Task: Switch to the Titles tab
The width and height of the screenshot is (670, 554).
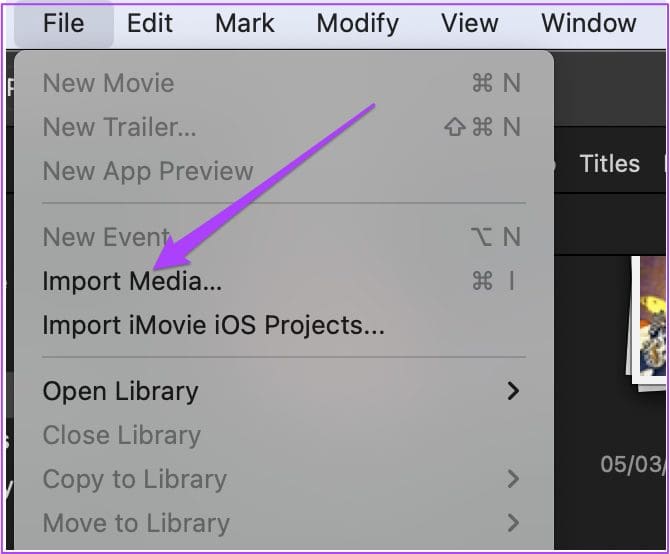Action: [609, 164]
